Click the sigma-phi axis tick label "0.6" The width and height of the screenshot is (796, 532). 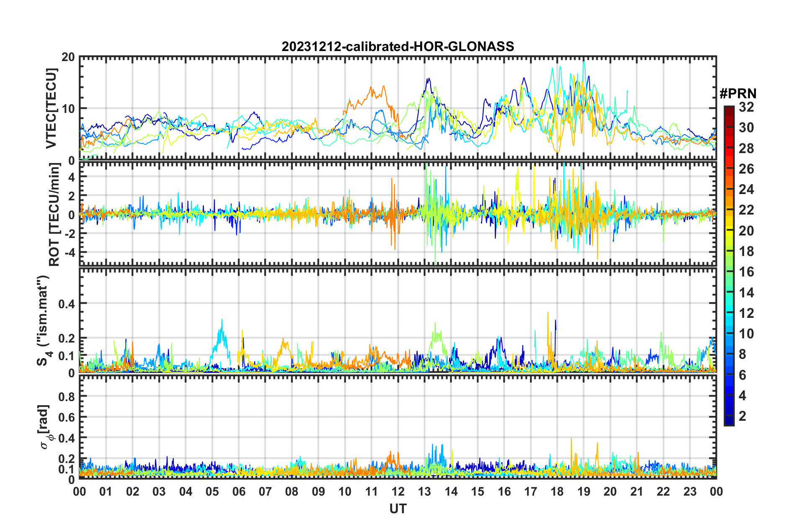pyautogui.click(x=67, y=417)
